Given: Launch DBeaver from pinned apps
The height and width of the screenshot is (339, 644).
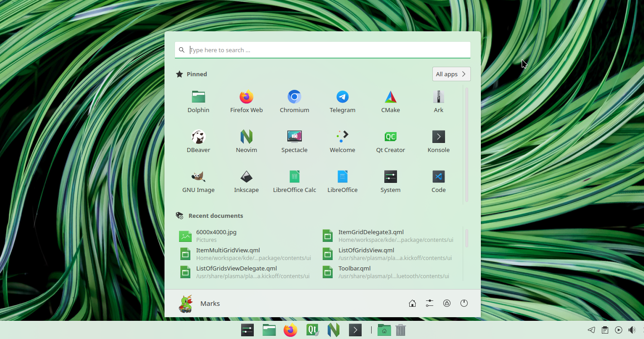Looking at the screenshot, I should coord(199,141).
